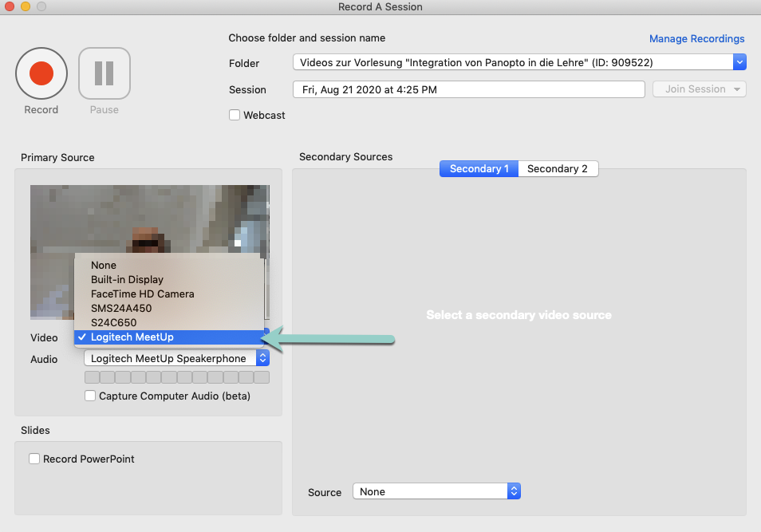Switch to the Secondary 1 tab
This screenshot has height=532, width=761.
click(479, 168)
